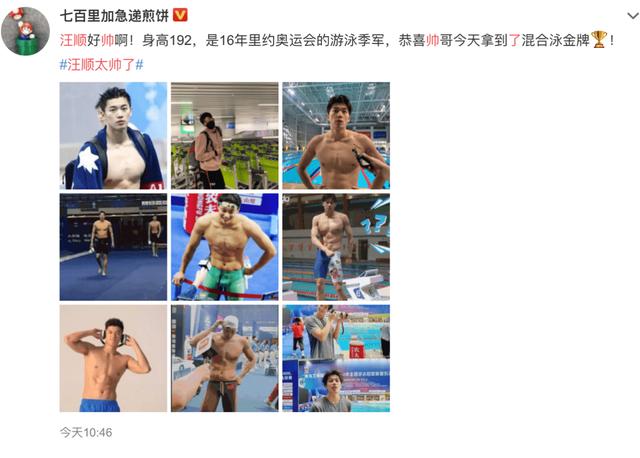
Task: Click the orange verified V badge
Action: [180, 16]
